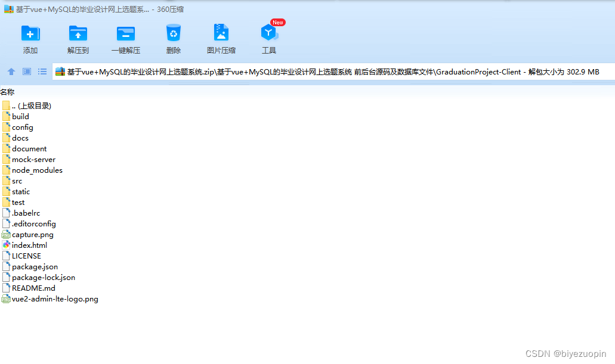The image size is (615, 364).
Task: Switch to thumbnail view mode icon
Action: pyautogui.click(x=27, y=71)
